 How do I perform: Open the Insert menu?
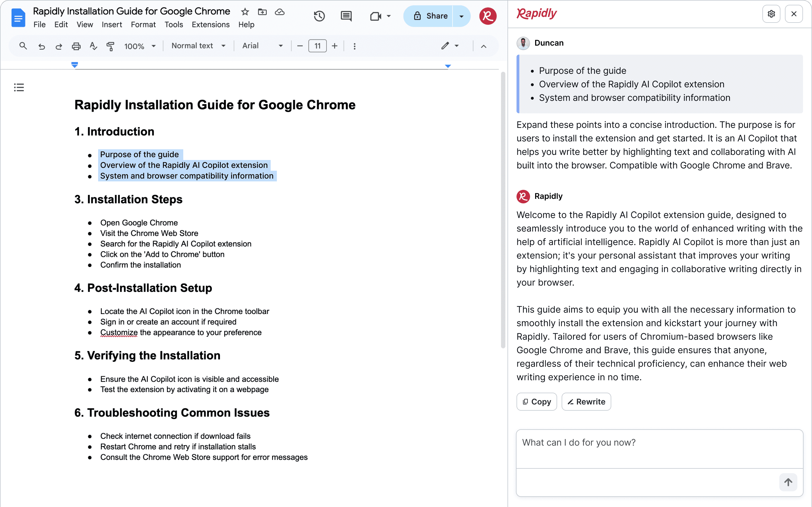(x=112, y=25)
